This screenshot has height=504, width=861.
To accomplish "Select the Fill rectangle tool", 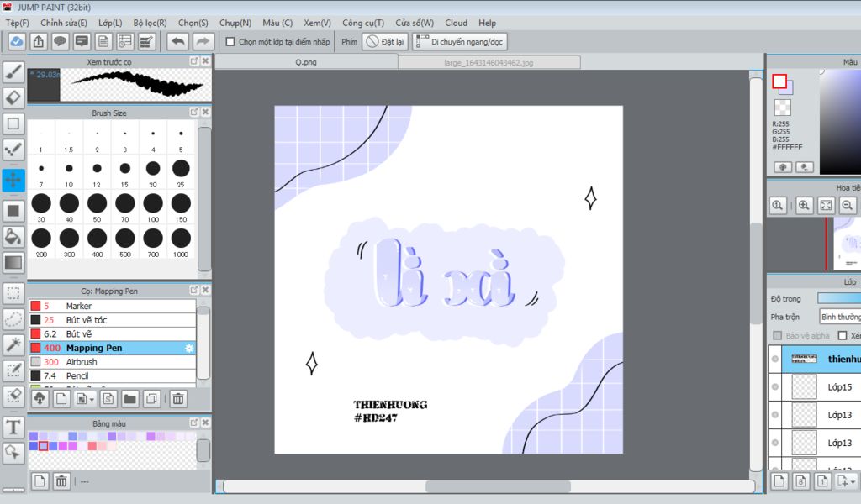I will point(13,211).
